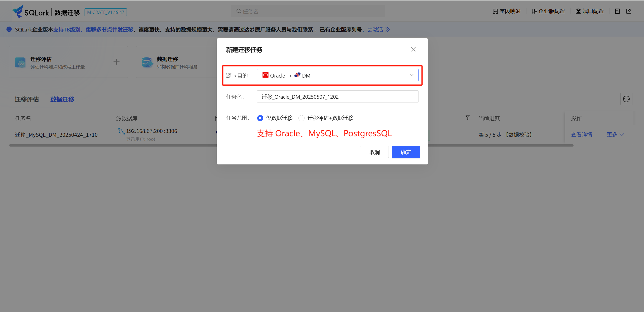This screenshot has height=312, width=644.
Task: Open the 字段映射 field mapping tool
Action: click(x=507, y=11)
